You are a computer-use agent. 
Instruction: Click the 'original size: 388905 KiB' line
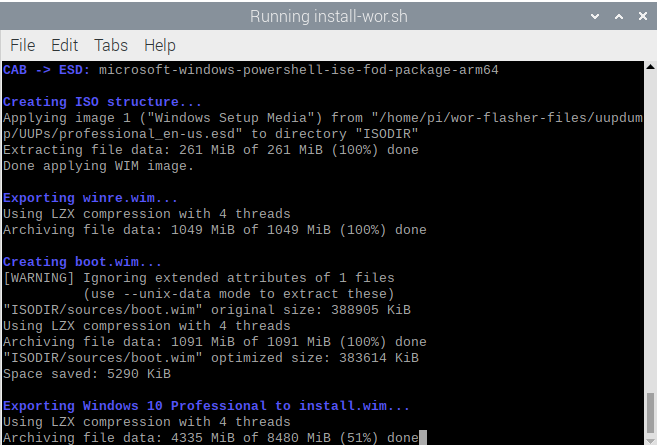(x=207, y=310)
